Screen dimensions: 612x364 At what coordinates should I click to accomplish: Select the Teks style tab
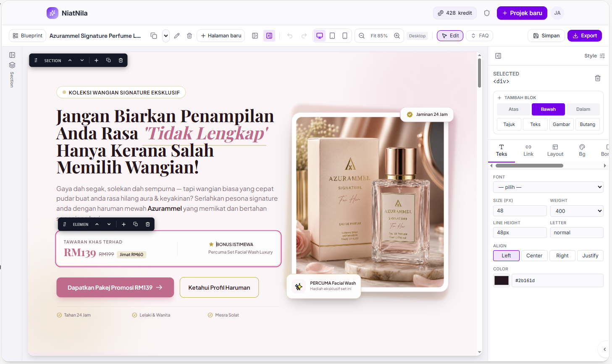502,150
